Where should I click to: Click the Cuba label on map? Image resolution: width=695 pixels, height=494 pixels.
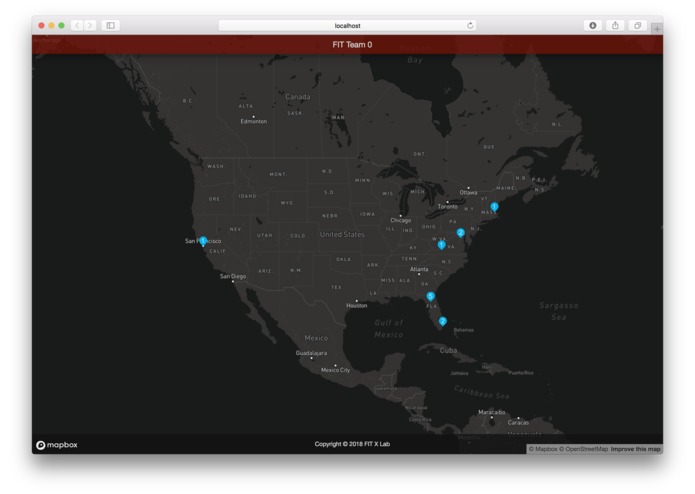coord(448,350)
